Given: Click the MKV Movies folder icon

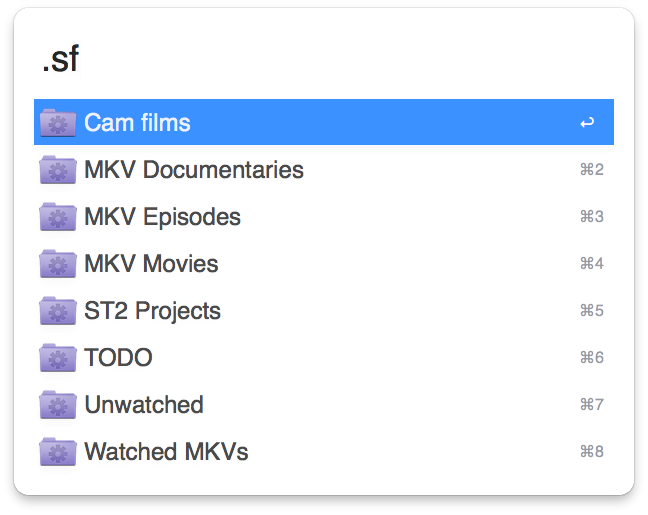Looking at the screenshot, I should 58,264.
